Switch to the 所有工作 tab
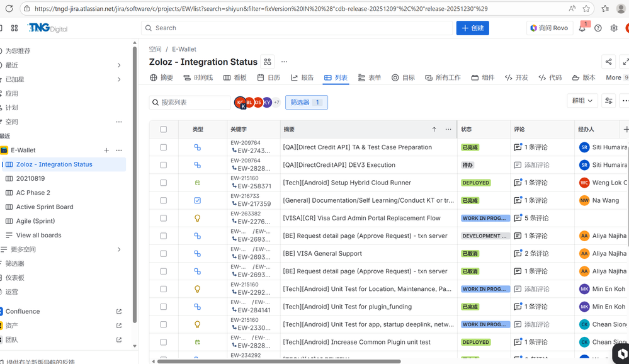Image resolution: width=629 pixels, height=364 pixels. 443,77
